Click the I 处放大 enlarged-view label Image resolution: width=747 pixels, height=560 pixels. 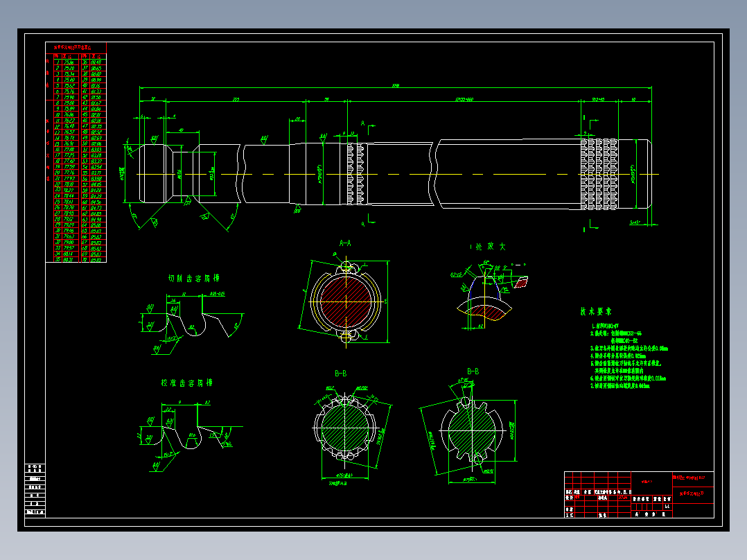point(487,247)
